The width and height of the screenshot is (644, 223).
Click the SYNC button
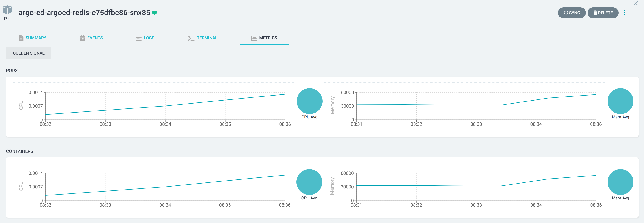pos(572,13)
